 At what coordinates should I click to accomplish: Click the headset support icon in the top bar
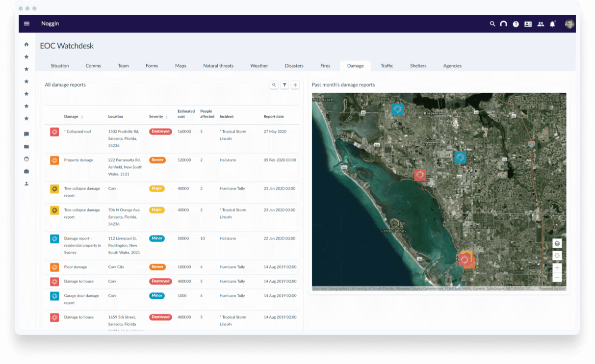503,24
